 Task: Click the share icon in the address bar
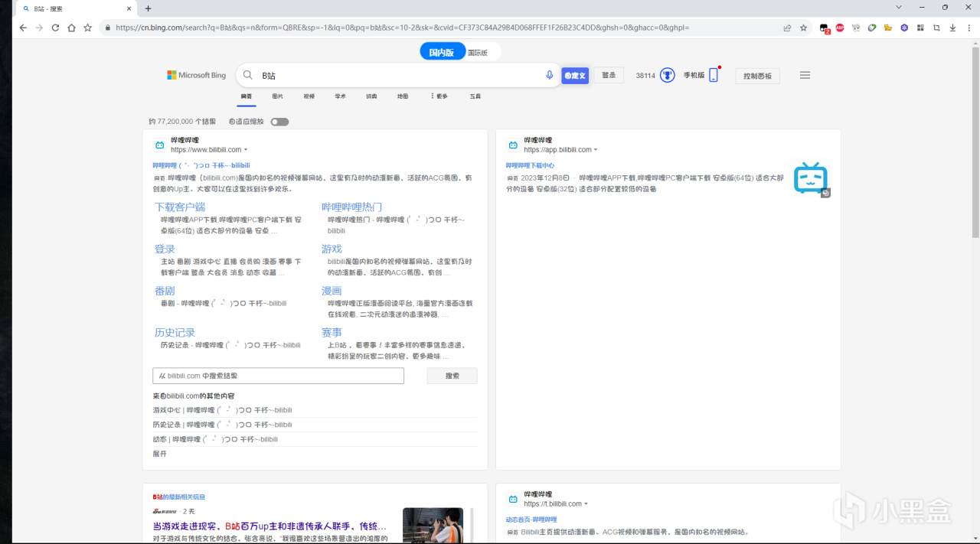(787, 28)
